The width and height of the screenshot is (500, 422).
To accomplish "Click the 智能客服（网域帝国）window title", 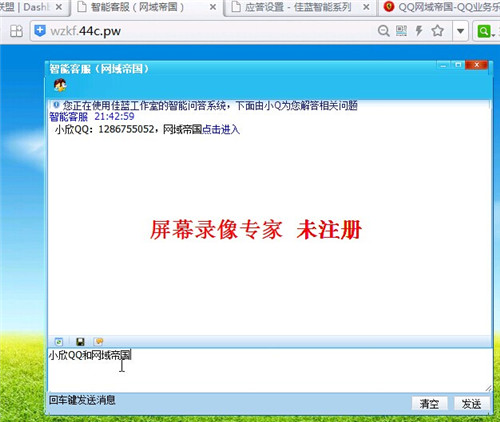I will 99,69.
